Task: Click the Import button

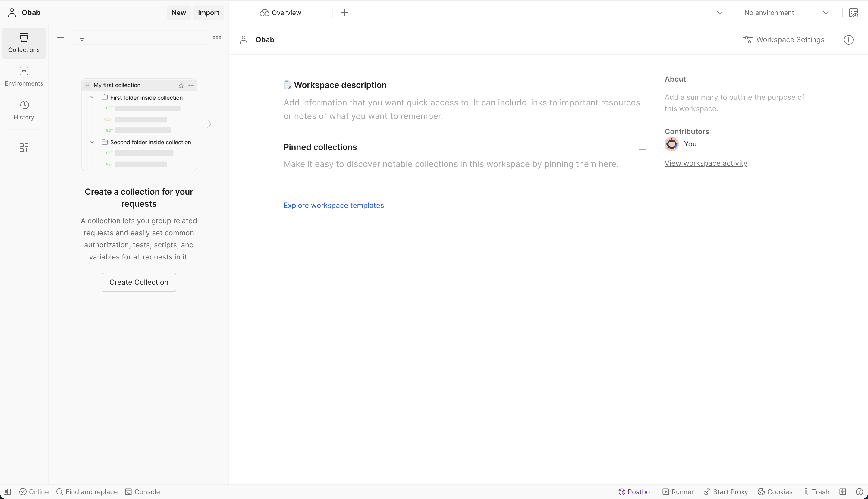Action: pyautogui.click(x=208, y=13)
